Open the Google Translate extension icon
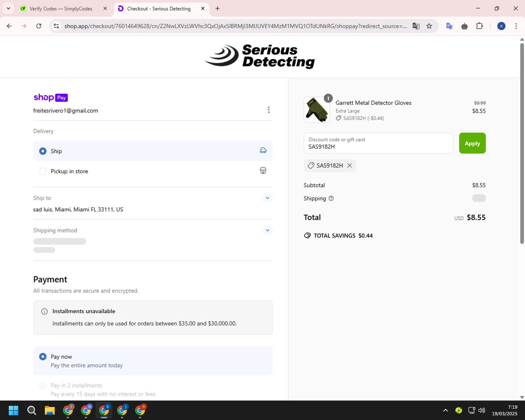Viewport: 525px width, 420px height. 449,26
